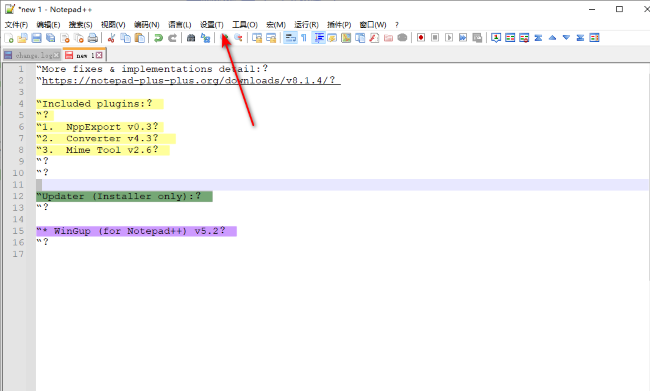Open a file with the folder toolbar icon

(x=23, y=38)
